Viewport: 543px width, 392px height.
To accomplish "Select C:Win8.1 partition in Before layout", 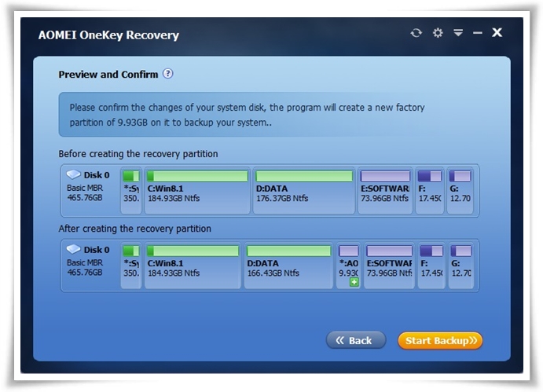I will coord(197,191).
